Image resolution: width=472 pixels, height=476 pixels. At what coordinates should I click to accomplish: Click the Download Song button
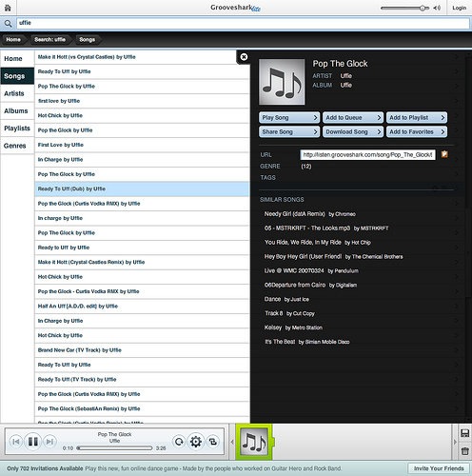click(353, 131)
